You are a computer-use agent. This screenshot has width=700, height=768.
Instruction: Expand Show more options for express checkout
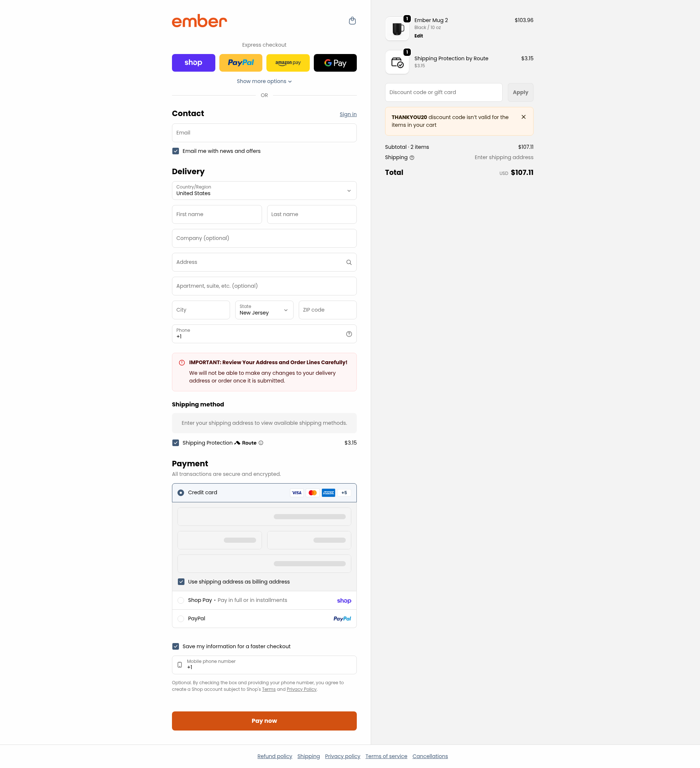(264, 81)
